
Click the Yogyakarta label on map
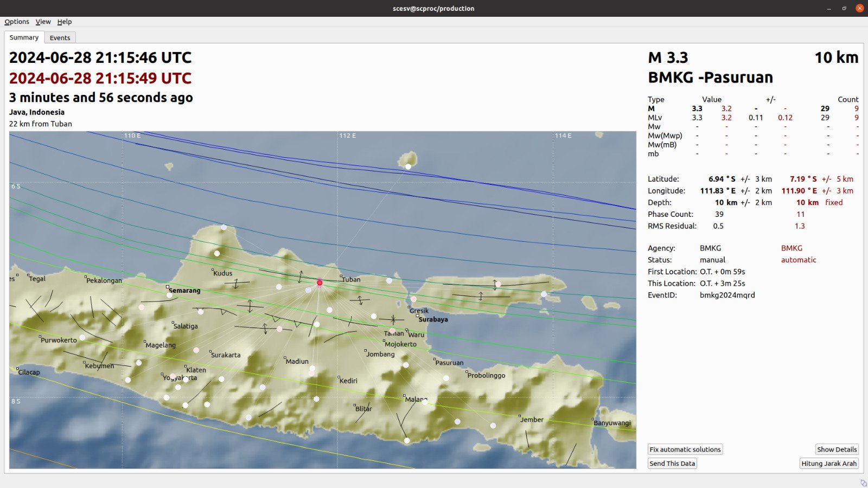[180, 377]
